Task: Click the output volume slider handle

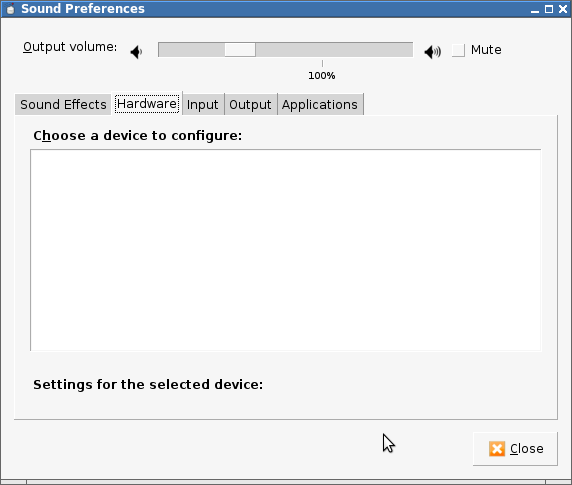Action: 240,50
